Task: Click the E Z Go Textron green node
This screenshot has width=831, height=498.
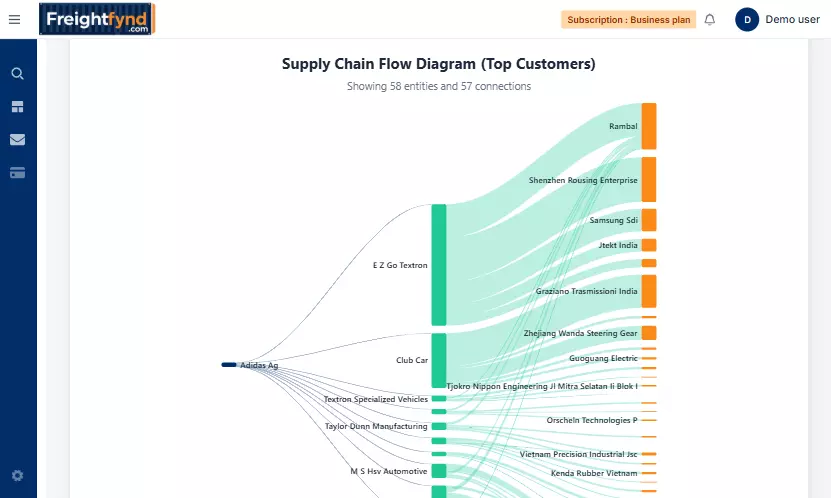Action: [438, 265]
